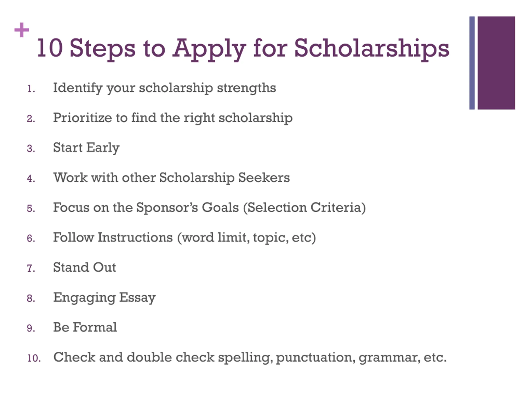Viewport: 532px width, 399px height.
Task: Click the list number "5."
Action: tap(31, 208)
